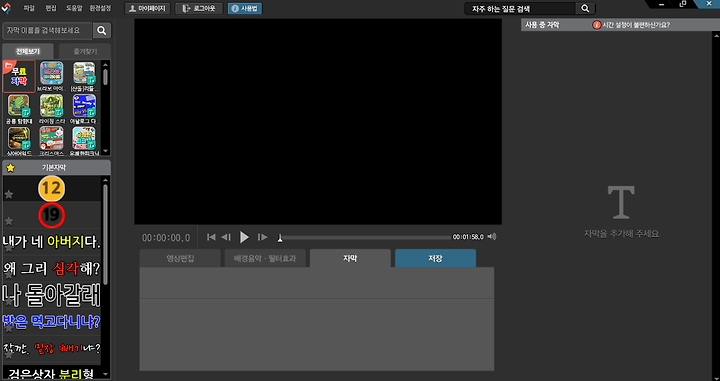Click the 로그아웃 button

click(x=199, y=8)
